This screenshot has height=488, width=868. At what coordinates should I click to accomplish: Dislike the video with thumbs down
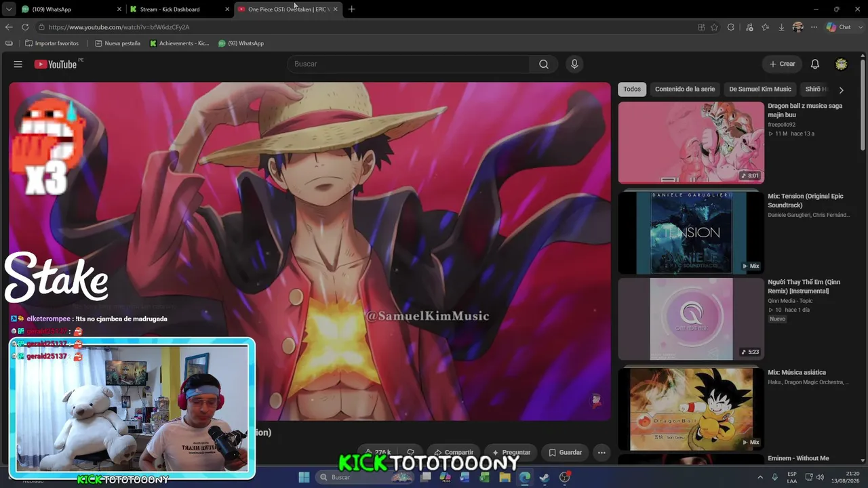pyautogui.click(x=410, y=453)
